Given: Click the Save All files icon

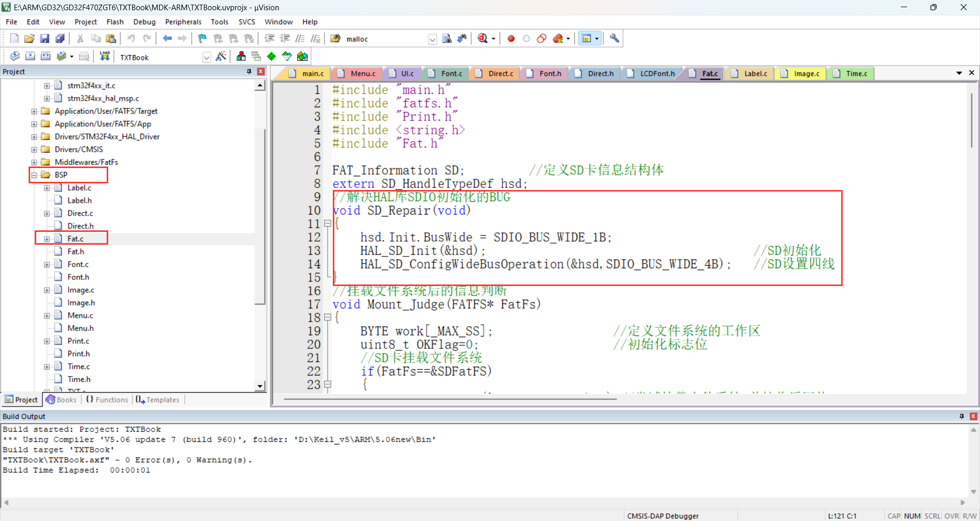Looking at the screenshot, I should click(60, 39).
